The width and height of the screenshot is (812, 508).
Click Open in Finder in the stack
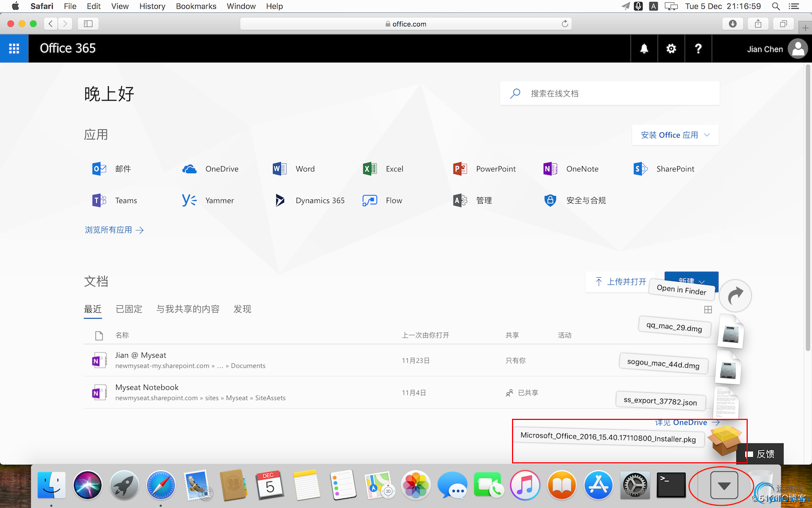point(682,290)
